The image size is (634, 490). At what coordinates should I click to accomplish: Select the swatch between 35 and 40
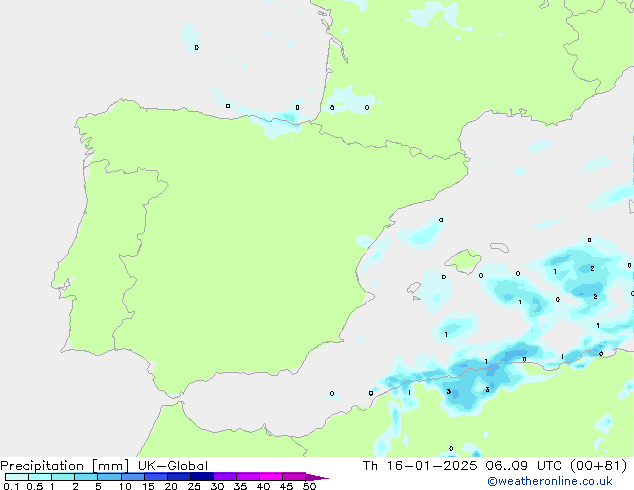pos(247,477)
